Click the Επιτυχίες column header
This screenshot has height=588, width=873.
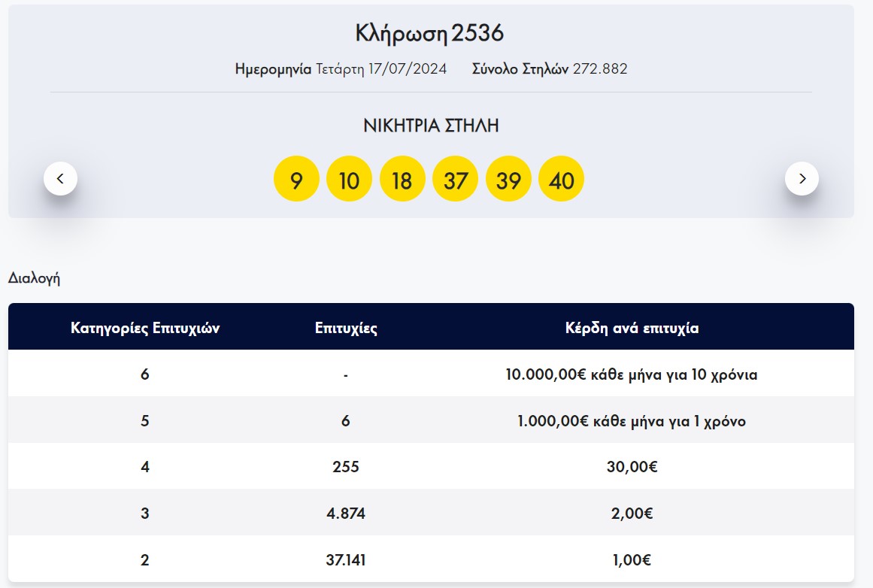(346, 328)
